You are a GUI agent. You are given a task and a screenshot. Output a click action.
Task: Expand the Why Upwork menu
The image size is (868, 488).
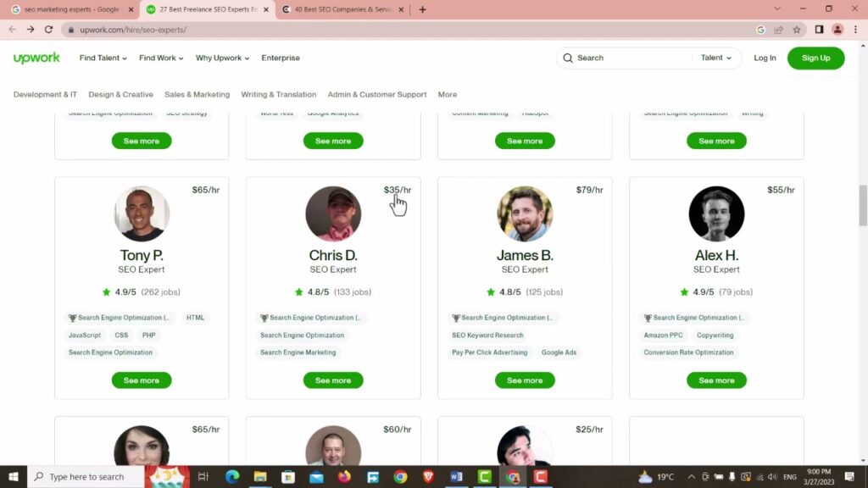pyautogui.click(x=222, y=58)
